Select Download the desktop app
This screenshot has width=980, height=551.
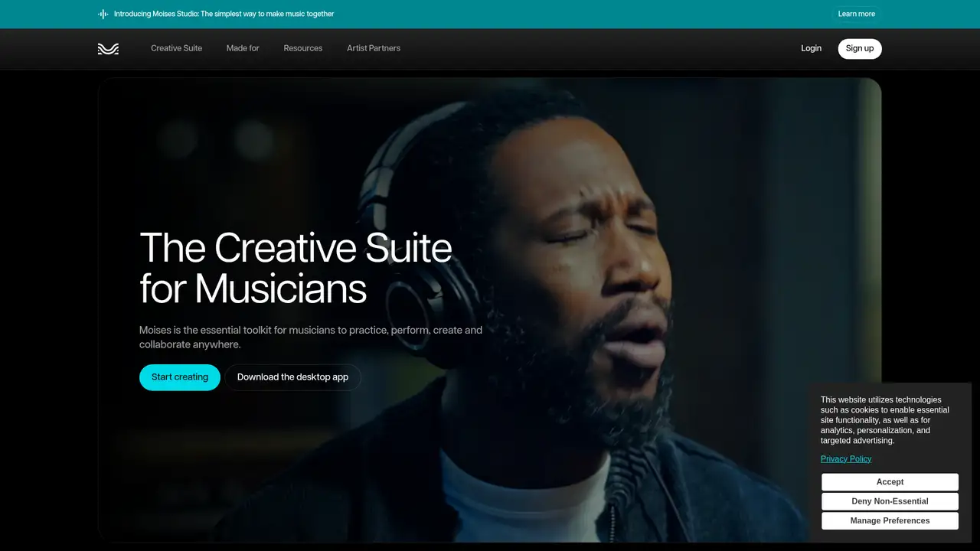coord(292,377)
